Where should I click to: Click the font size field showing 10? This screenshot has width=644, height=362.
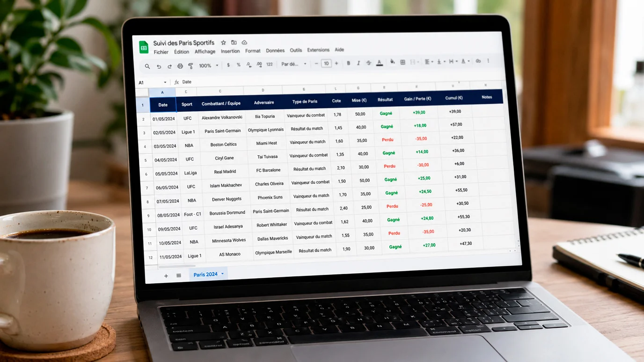326,63
